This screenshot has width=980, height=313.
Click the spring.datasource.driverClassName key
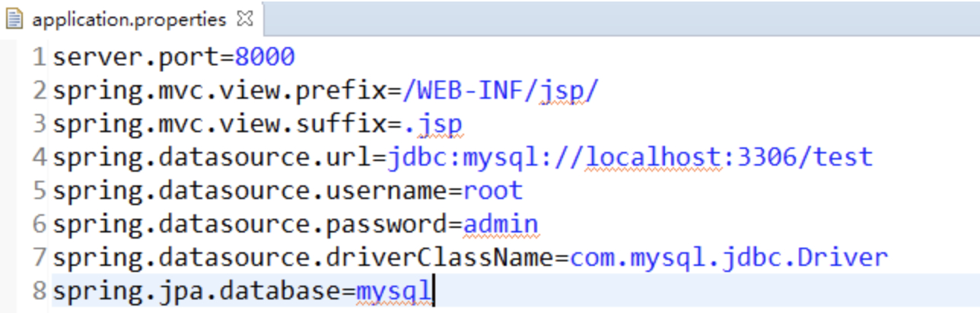coord(304,258)
